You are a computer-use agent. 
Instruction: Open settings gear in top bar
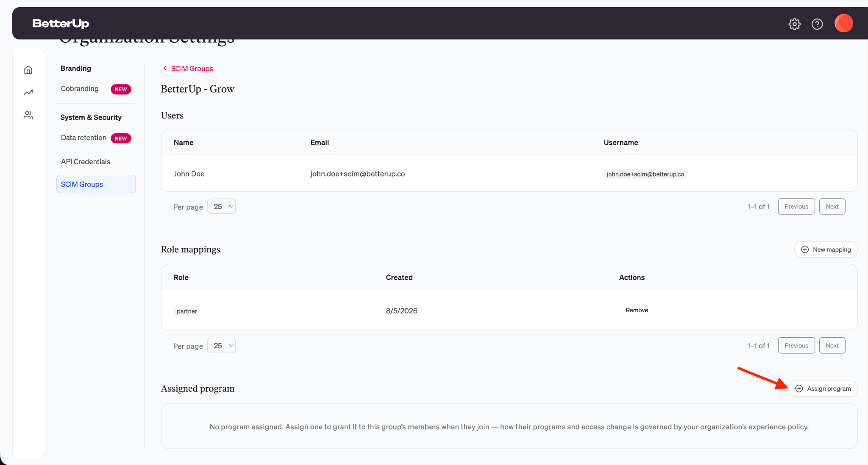coord(795,24)
